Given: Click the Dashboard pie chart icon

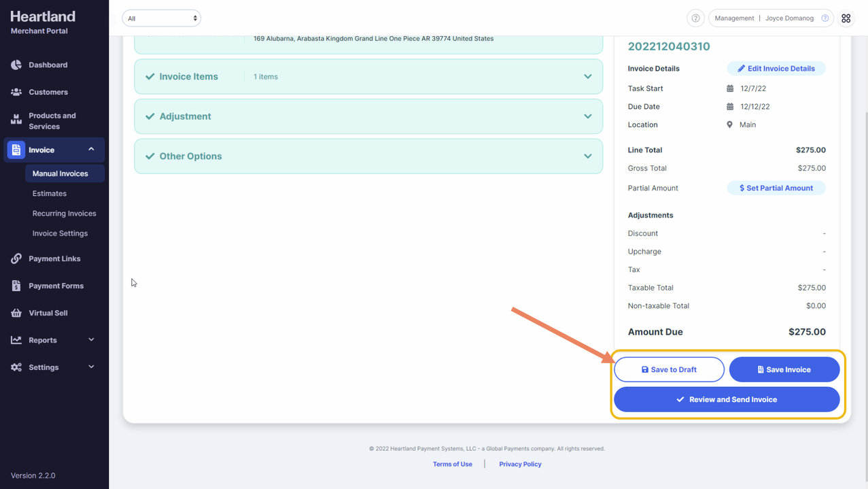Looking at the screenshot, I should tap(16, 65).
